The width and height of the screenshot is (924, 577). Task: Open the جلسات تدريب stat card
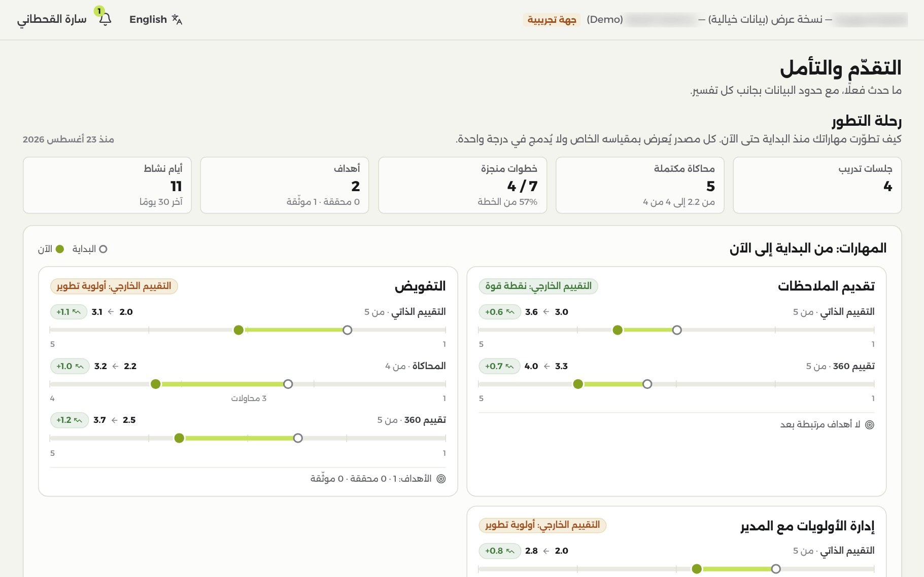tap(817, 185)
